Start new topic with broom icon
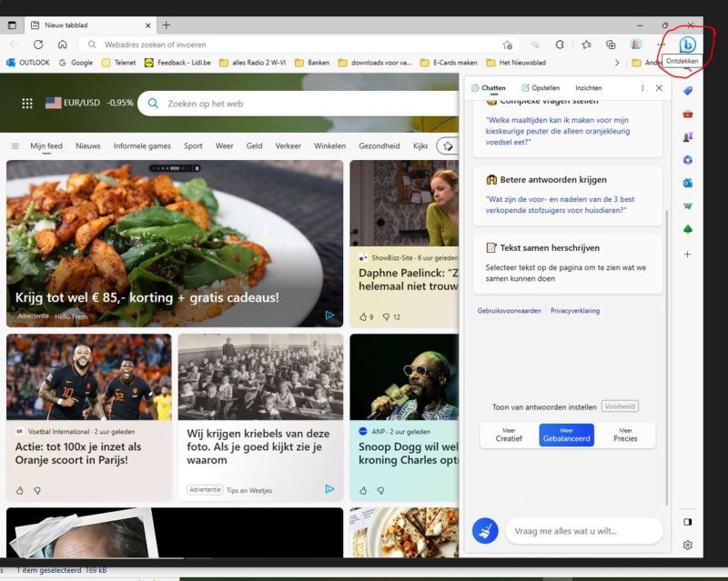The height and width of the screenshot is (581, 728). click(x=485, y=531)
